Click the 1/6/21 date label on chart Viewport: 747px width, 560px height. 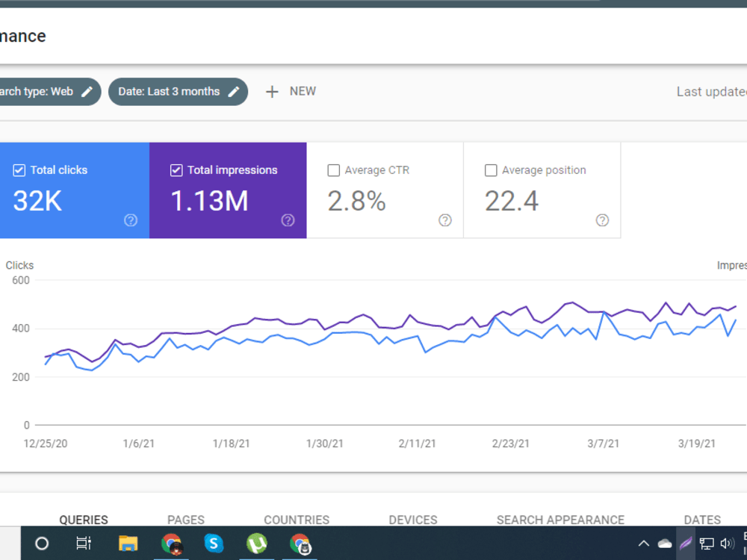point(139,444)
